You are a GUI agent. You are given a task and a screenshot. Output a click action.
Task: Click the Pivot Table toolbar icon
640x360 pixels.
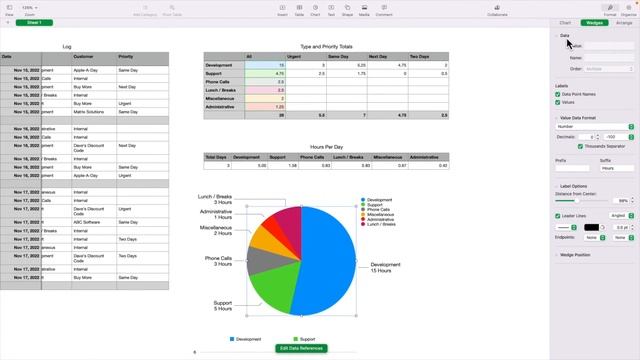[x=172, y=8]
